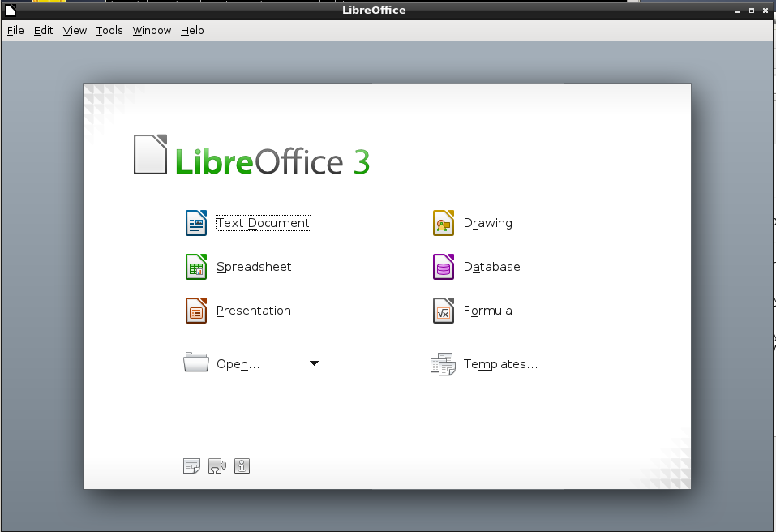Click the Open... label
Image resolution: width=776 pixels, height=532 pixels.
click(x=238, y=364)
